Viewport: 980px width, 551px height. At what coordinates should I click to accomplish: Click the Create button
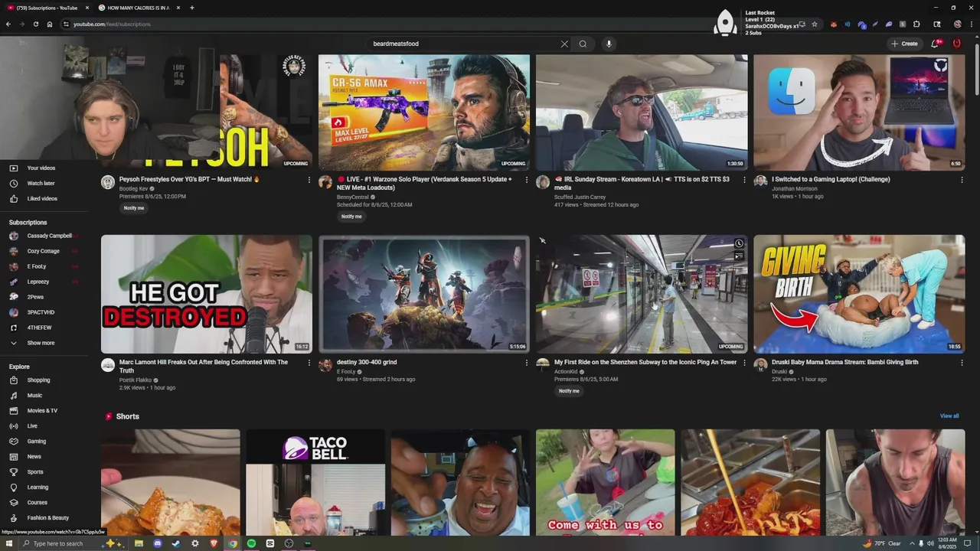click(x=904, y=44)
